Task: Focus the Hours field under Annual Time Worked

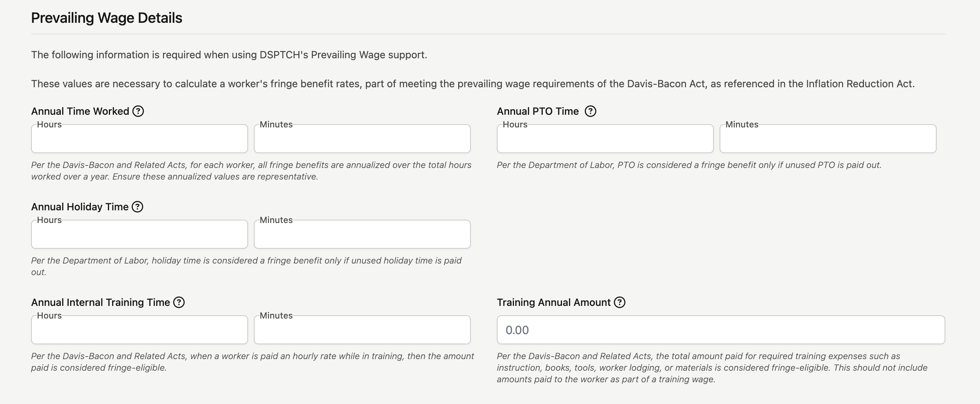Action: tap(139, 139)
